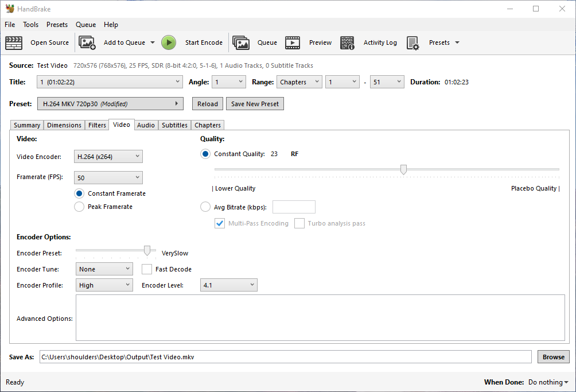
Task: Click the Start Encode label
Action: [204, 42]
